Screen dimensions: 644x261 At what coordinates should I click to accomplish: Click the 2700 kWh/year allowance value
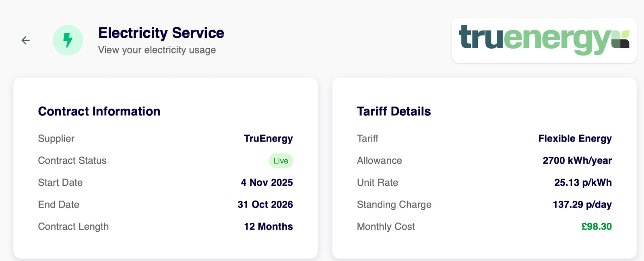coord(577,161)
